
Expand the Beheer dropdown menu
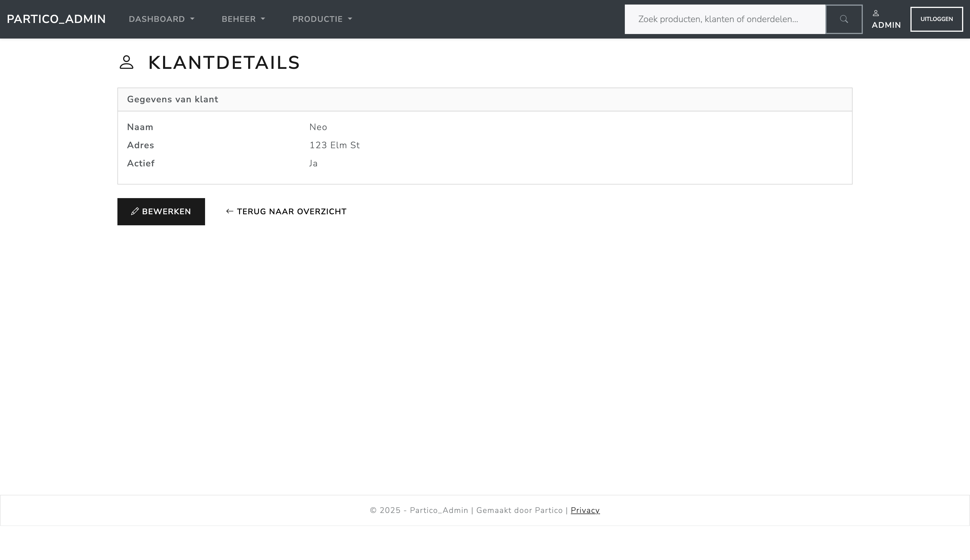pyautogui.click(x=243, y=19)
